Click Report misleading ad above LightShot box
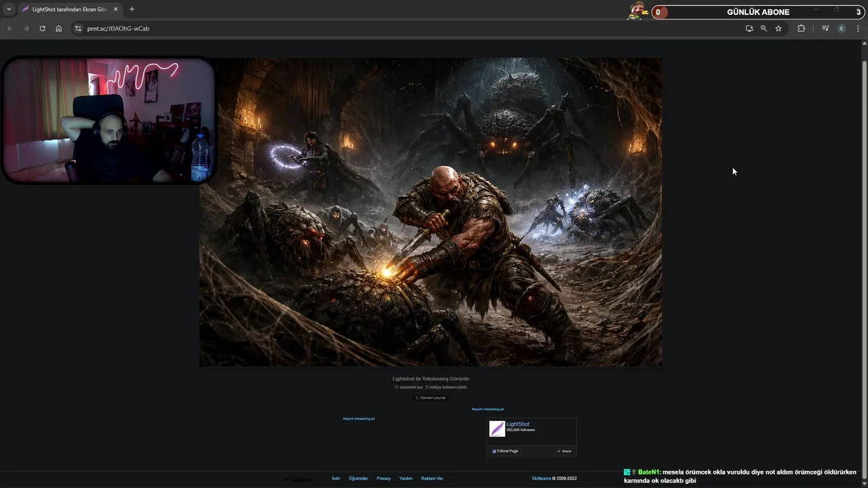This screenshot has height=488, width=868. coord(488,409)
